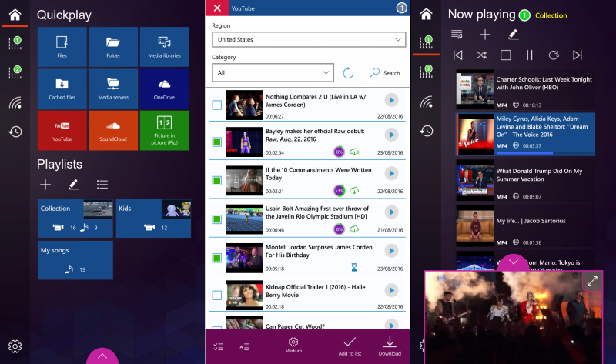
Task: Stop playback in Now playing
Action: (506, 55)
